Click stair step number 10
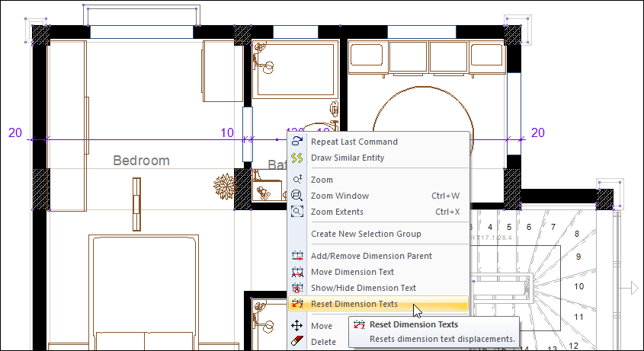644x351 pixels. (578, 287)
